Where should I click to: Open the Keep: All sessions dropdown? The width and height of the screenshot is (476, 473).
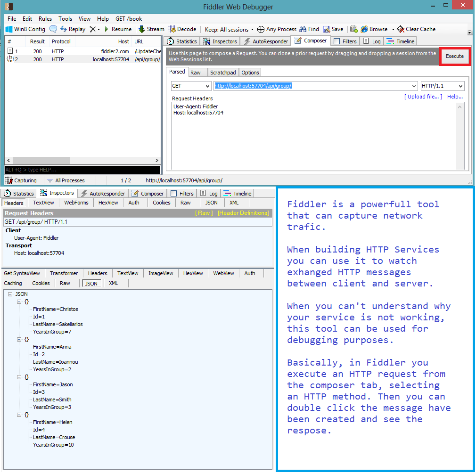(x=229, y=29)
